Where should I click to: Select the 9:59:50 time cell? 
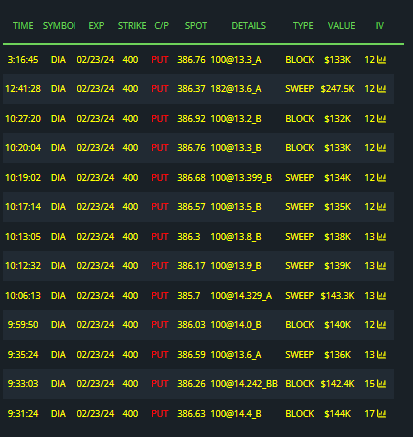point(23,325)
